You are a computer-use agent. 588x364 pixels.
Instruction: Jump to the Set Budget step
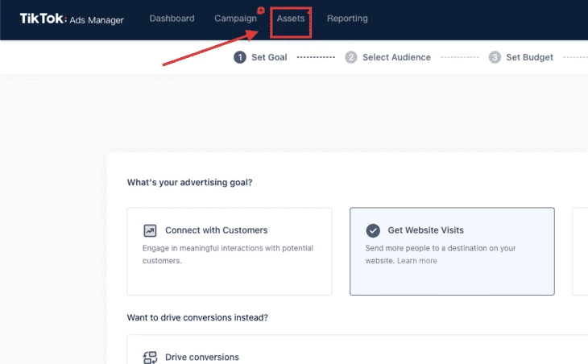coord(529,57)
